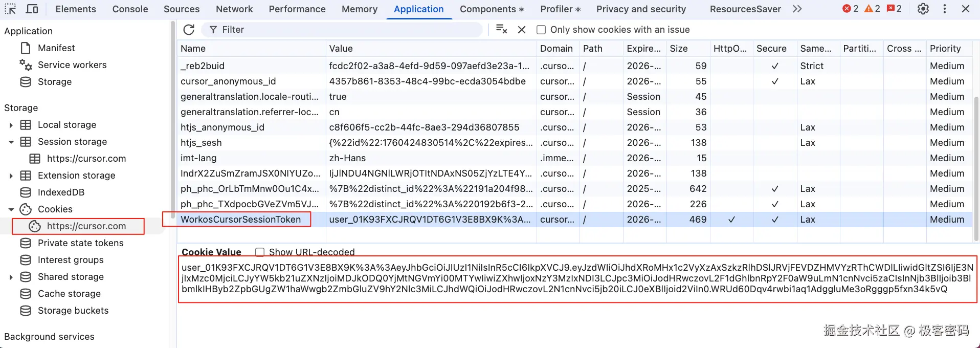980x348 pixels.
Task: Open https://cursor.com under Cookies
Action: tap(86, 226)
